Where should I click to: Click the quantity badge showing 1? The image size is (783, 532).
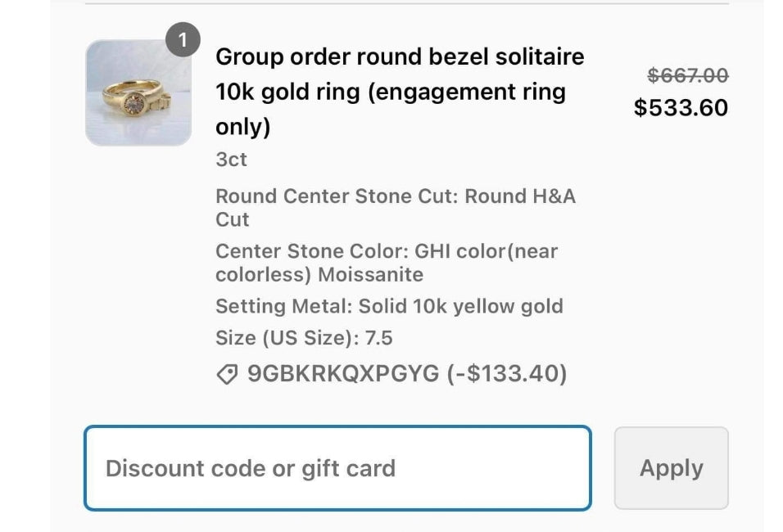(182, 40)
